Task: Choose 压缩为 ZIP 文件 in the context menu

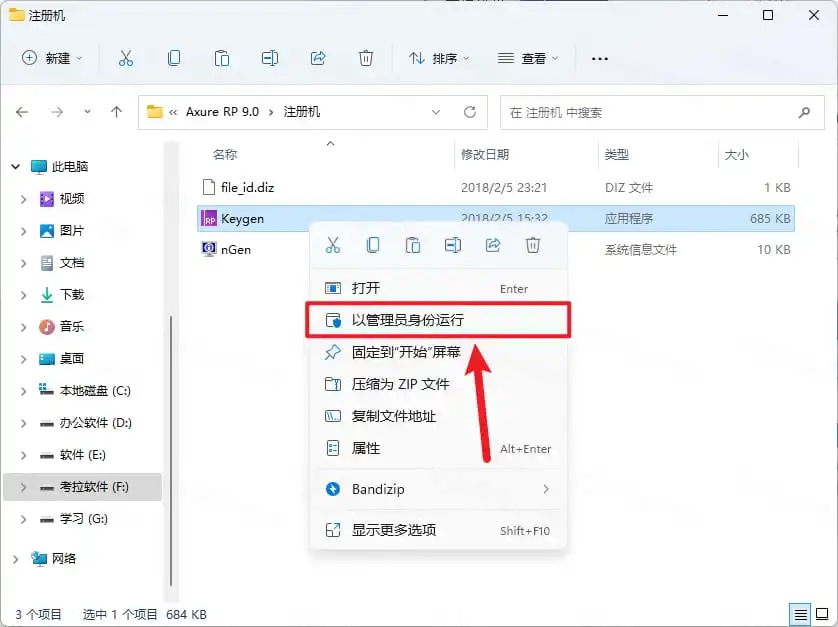Action: pyautogui.click(x=438, y=384)
